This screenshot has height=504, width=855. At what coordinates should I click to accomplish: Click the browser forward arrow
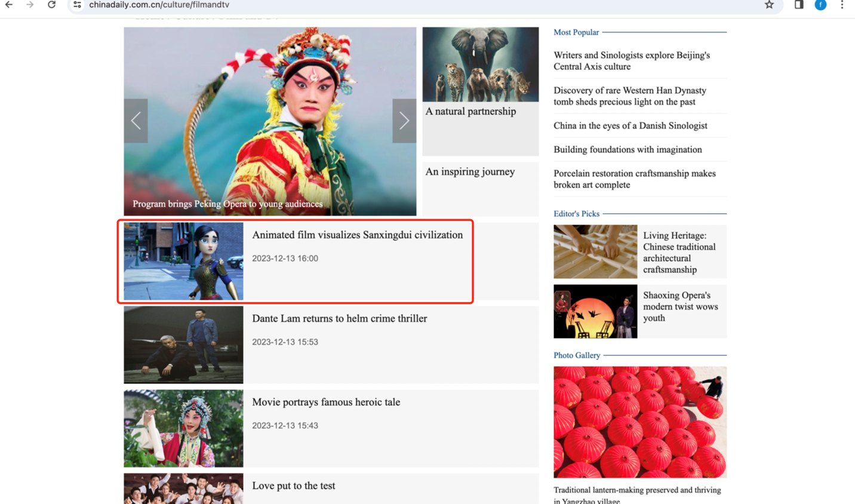tap(30, 5)
